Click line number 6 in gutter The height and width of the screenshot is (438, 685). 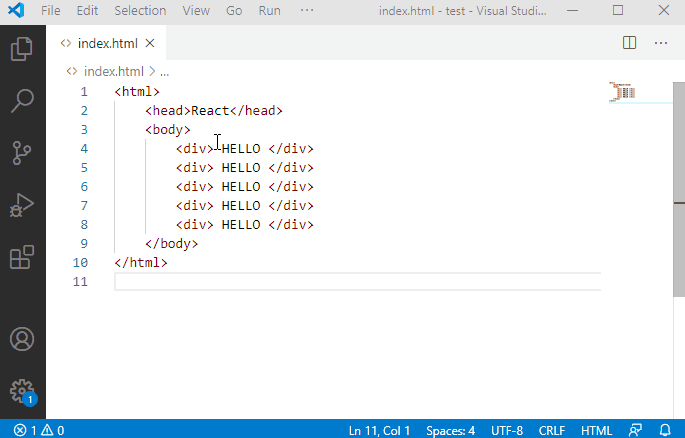click(84, 187)
